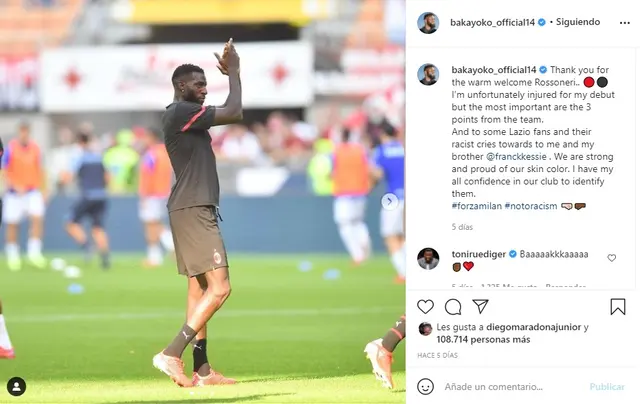Like toniruediger's comment with small heart

pos(611,258)
